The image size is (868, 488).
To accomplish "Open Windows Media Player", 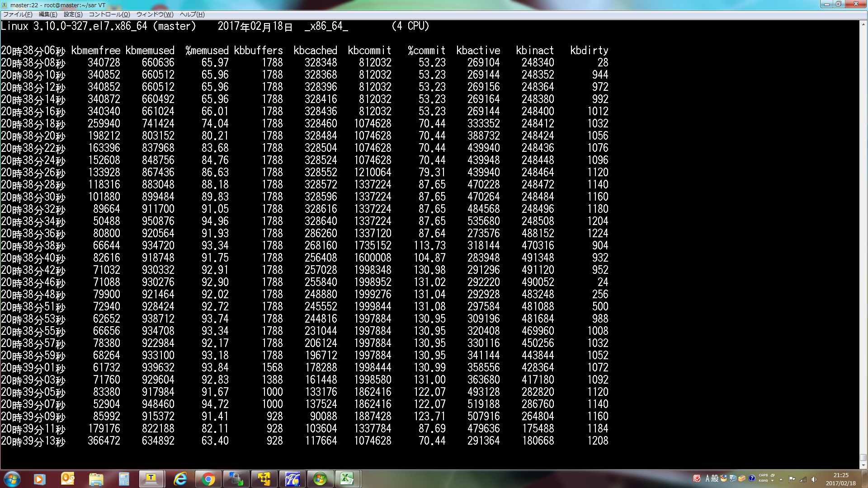I will (39, 479).
